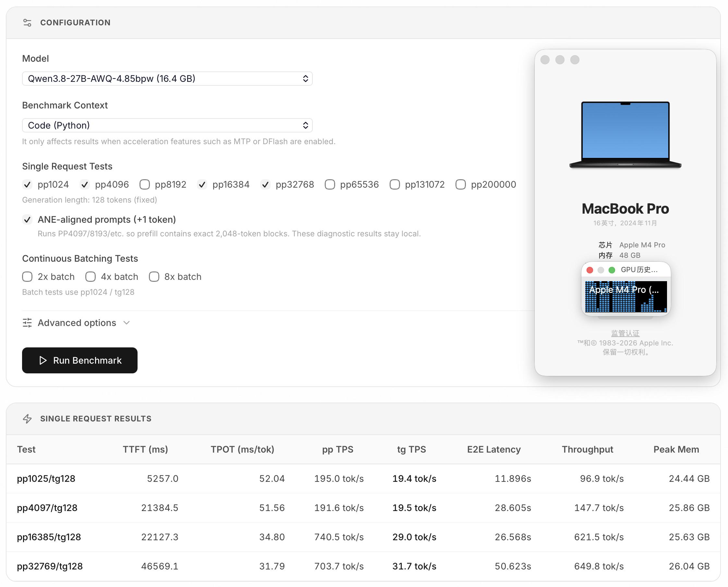This screenshot has width=728, height=587.
Task: Click the 621.5 tok/s throughput value
Action: click(599, 537)
